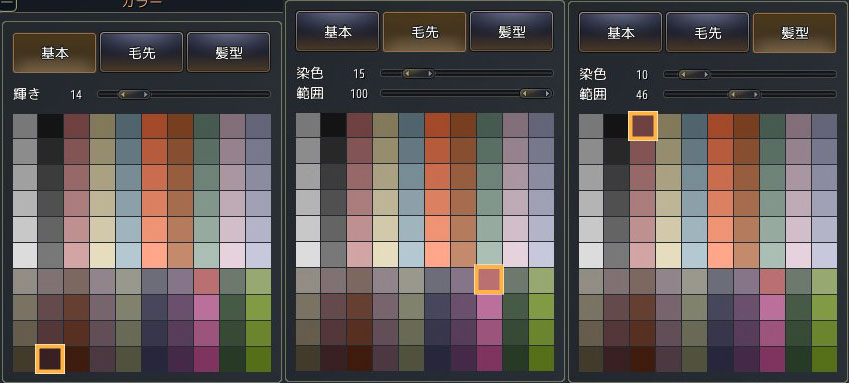Click the 染色 value 15
This screenshot has height=383, width=849.
(x=358, y=74)
